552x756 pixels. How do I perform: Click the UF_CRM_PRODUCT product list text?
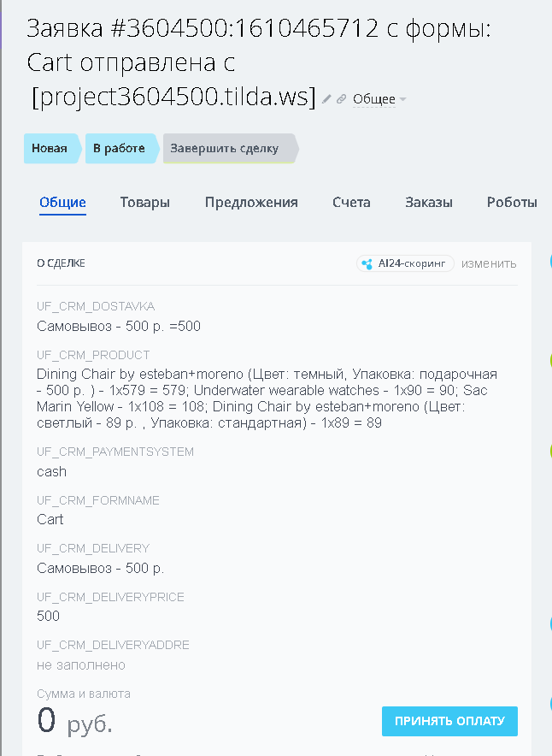click(267, 399)
